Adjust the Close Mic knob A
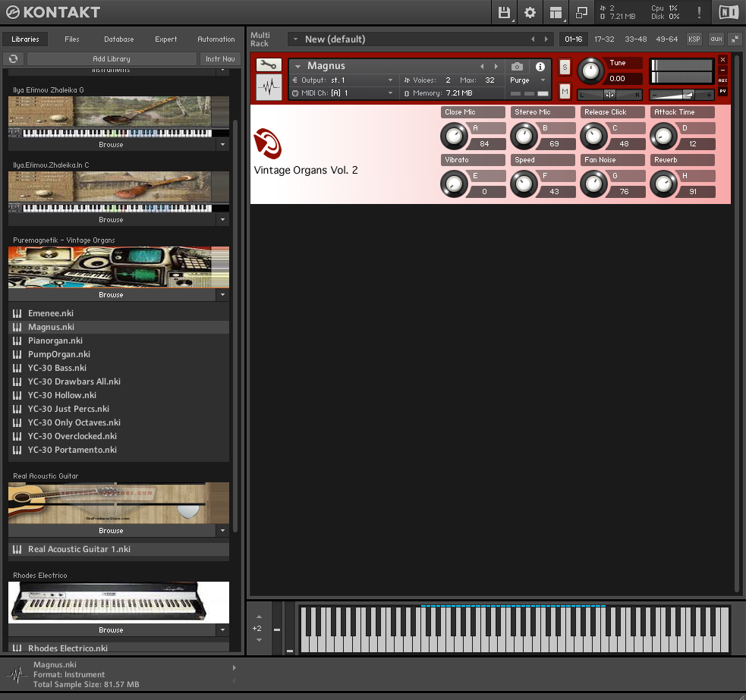Image resolution: width=746 pixels, height=700 pixels. pos(455,136)
